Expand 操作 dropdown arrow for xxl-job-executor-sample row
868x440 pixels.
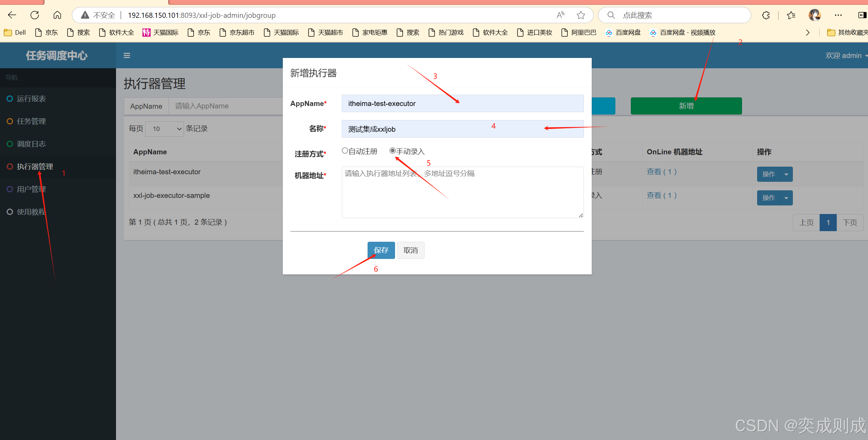[x=786, y=198]
